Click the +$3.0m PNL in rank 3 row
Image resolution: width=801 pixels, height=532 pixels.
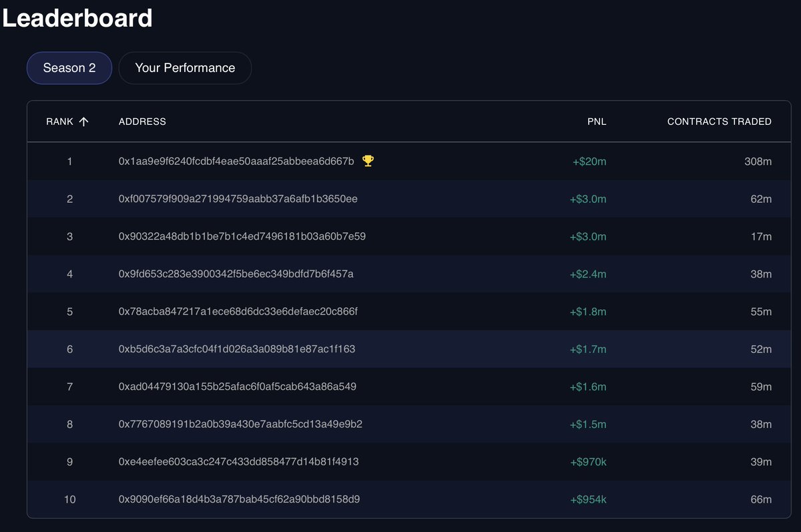(588, 236)
